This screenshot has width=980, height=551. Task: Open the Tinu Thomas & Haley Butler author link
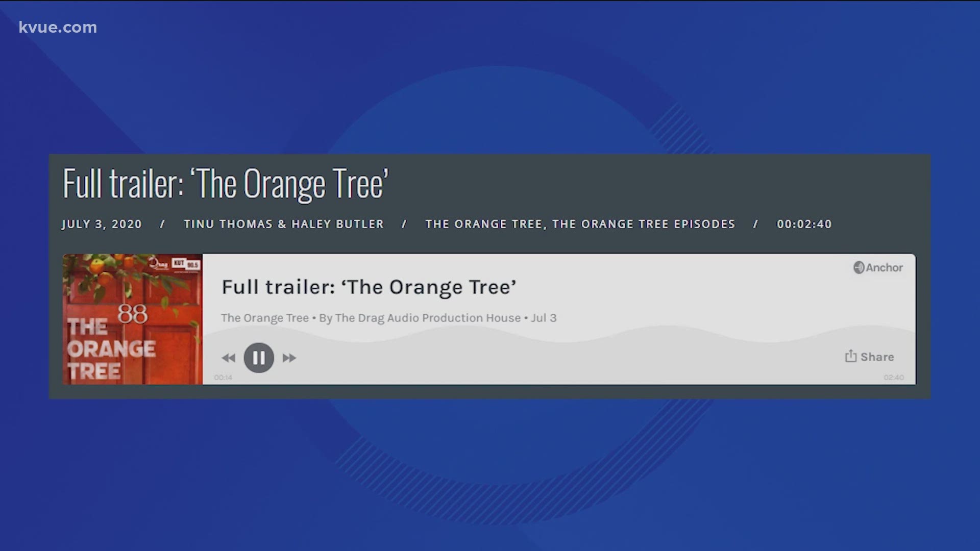(284, 224)
